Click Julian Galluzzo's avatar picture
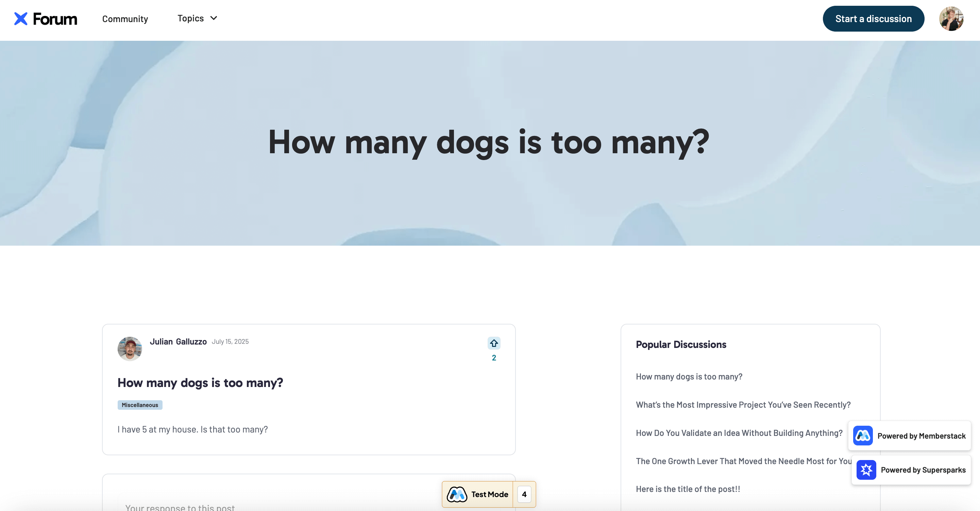 pos(130,348)
